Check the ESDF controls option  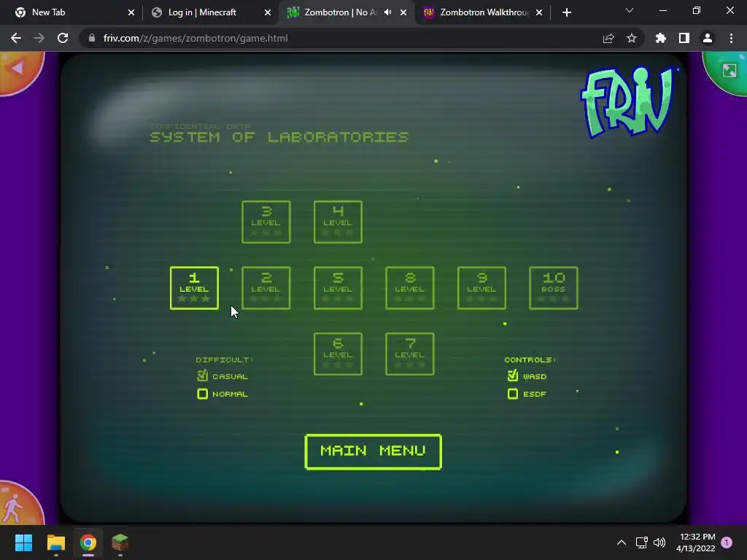[x=513, y=394]
